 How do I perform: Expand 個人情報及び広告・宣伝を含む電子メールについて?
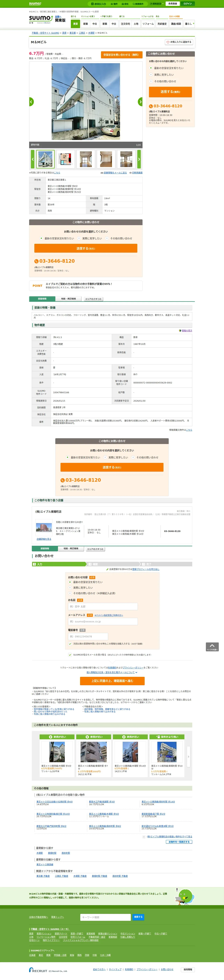pos(112,672)
